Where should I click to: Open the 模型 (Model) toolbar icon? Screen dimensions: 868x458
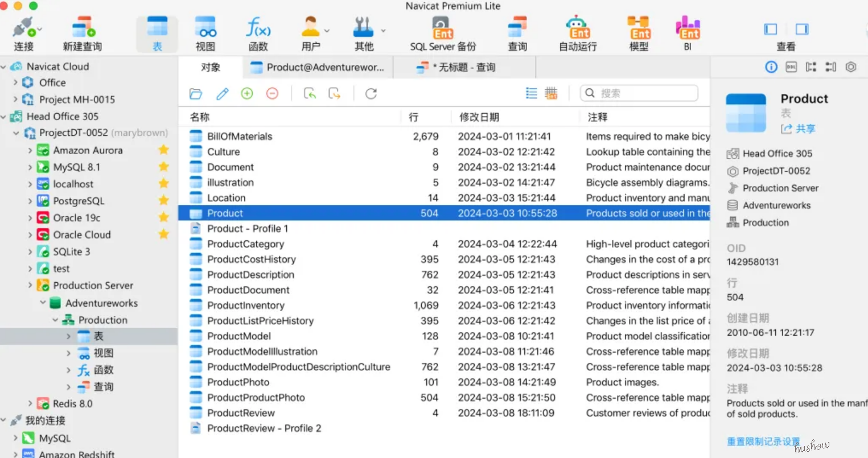(x=639, y=34)
